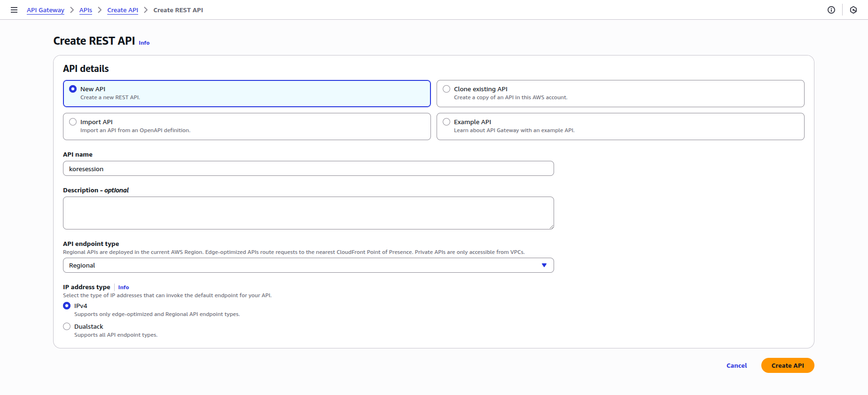868x395 pixels.
Task: Click the info circle icon in top bar
Action: [831, 10]
